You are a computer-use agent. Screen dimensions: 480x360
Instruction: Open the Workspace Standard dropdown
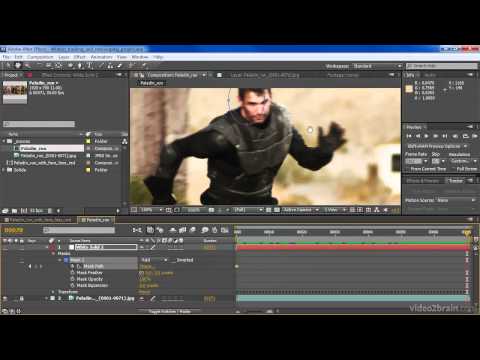377,66
